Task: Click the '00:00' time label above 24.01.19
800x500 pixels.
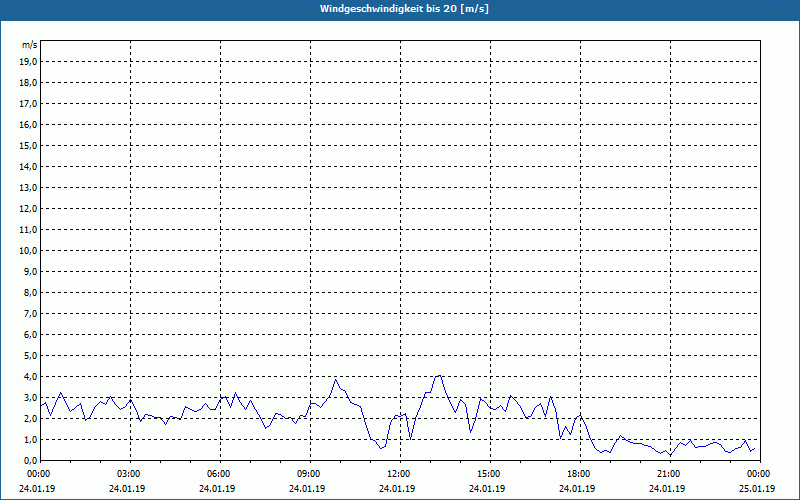Action: click(x=37, y=474)
